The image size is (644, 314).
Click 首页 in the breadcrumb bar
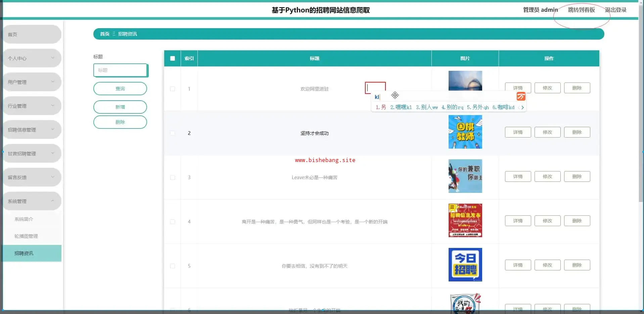click(105, 34)
